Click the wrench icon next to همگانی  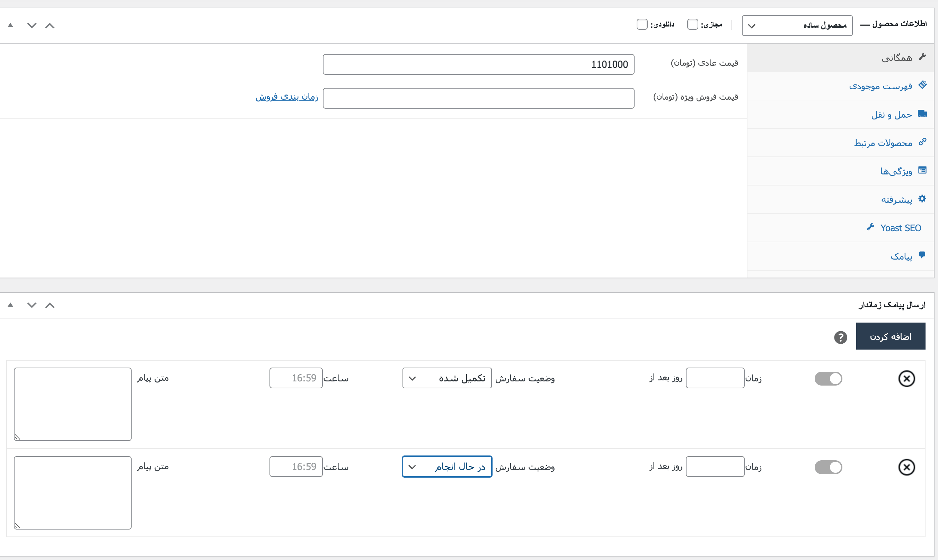tap(922, 57)
